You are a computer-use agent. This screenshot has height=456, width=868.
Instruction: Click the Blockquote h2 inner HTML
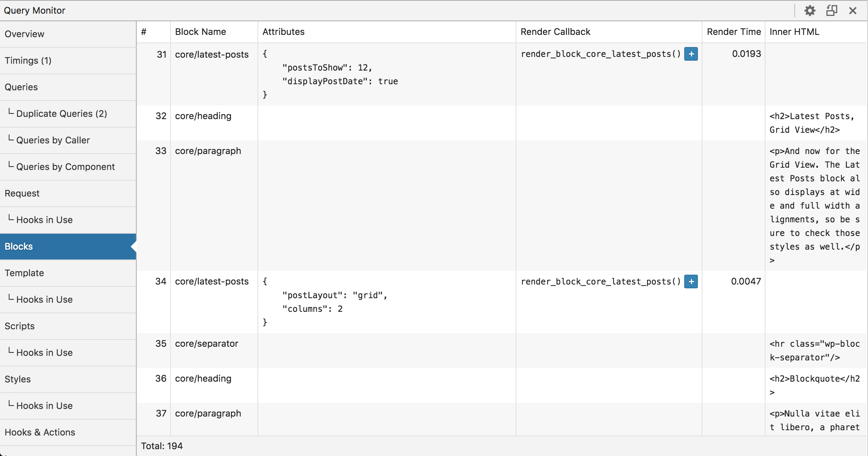coord(815,385)
